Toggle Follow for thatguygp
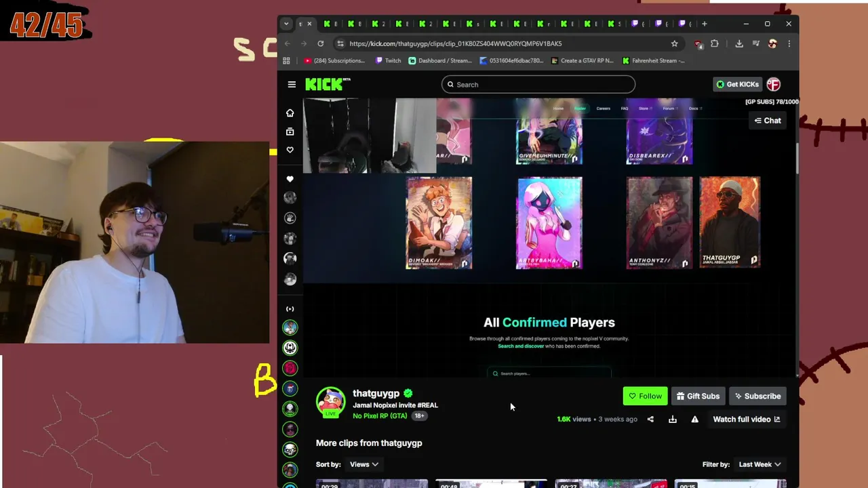The height and width of the screenshot is (488, 868). pos(645,396)
